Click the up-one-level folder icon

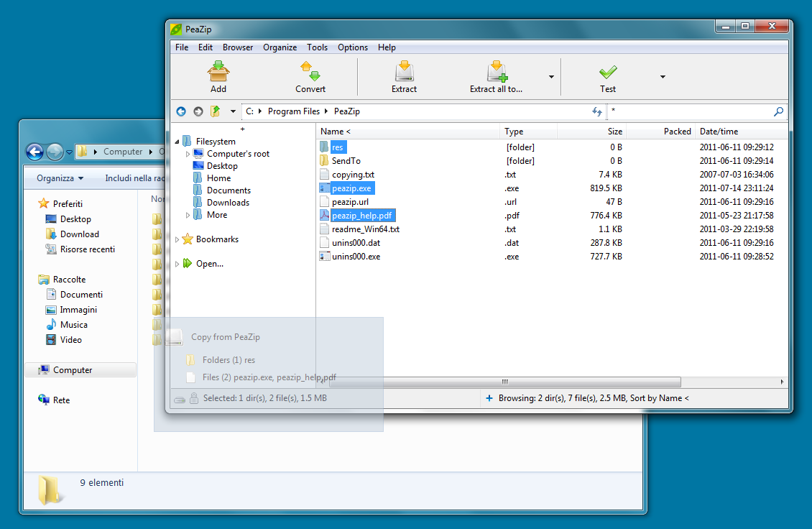coord(215,111)
